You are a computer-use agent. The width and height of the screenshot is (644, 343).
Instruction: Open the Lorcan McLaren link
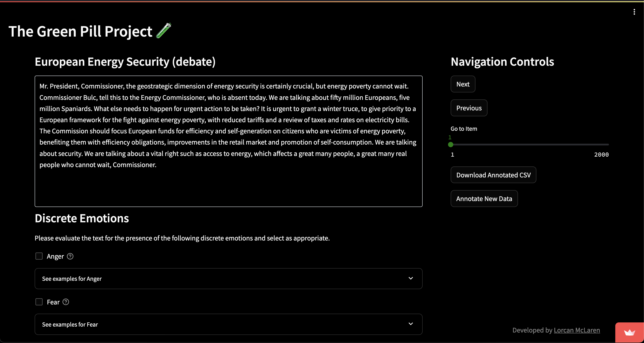pos(577,330)
